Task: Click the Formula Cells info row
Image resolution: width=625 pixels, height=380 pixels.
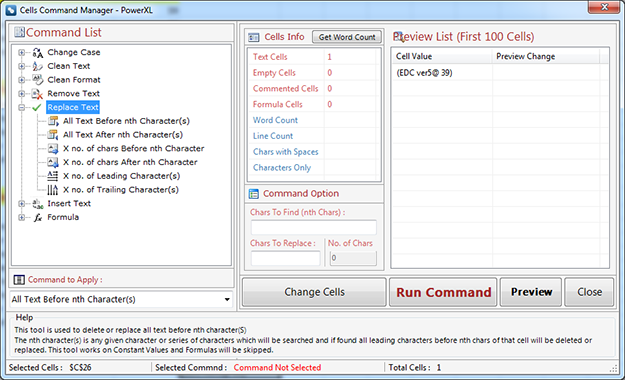Action: [x=314, y=104]
